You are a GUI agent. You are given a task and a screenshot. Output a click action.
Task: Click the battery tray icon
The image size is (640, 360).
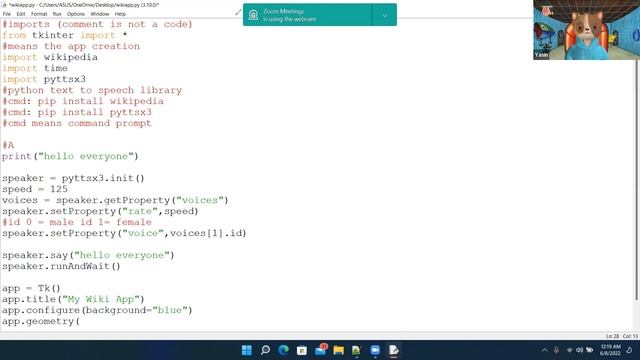click(590, 350)
